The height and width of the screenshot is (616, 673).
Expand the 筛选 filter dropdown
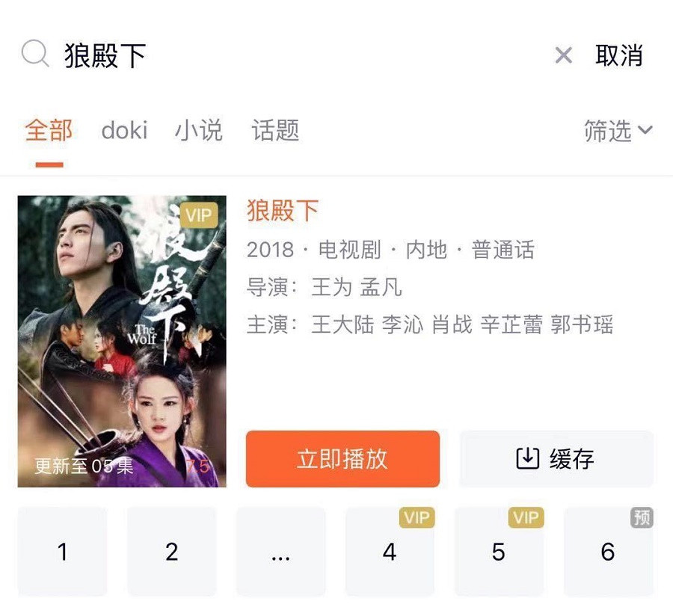(x=618, y=131)
